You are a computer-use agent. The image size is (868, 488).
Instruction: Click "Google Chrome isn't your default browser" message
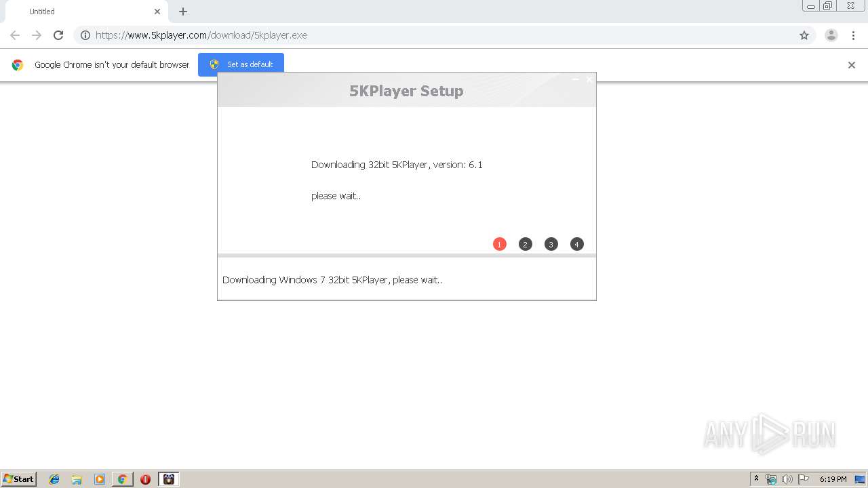point(112,65)
